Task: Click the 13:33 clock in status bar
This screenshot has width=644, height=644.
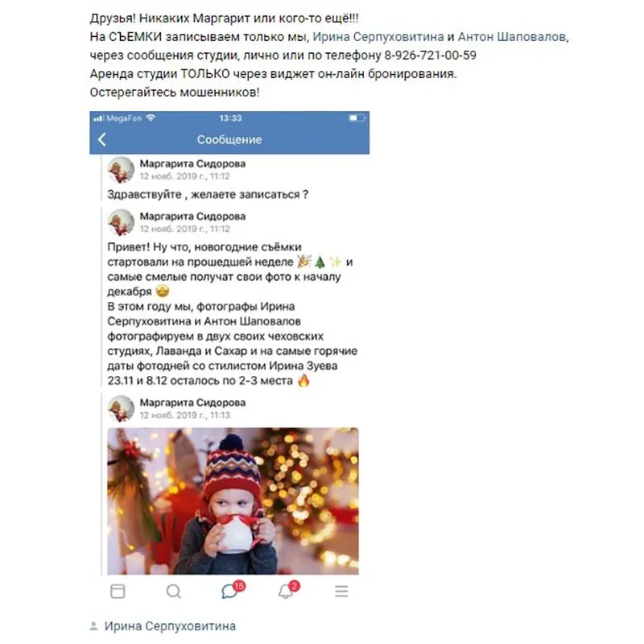Action: point(230,118)
